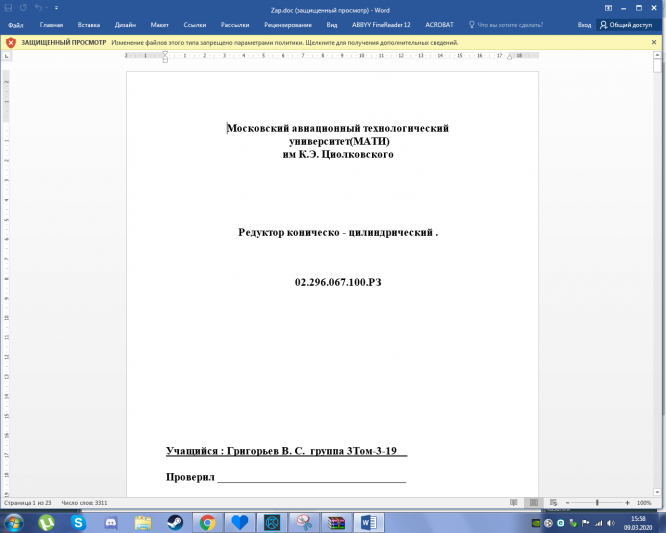Screen dimensions: 666x533
Task: Click the heading "Редуктор коническо - цилиндрический"
Action: pos(338,233)
